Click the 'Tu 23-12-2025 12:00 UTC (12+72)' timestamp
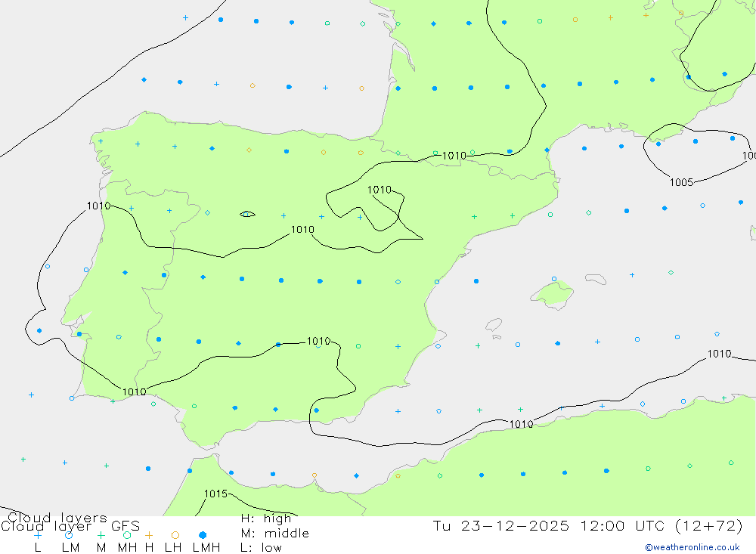 click(587, 525)
